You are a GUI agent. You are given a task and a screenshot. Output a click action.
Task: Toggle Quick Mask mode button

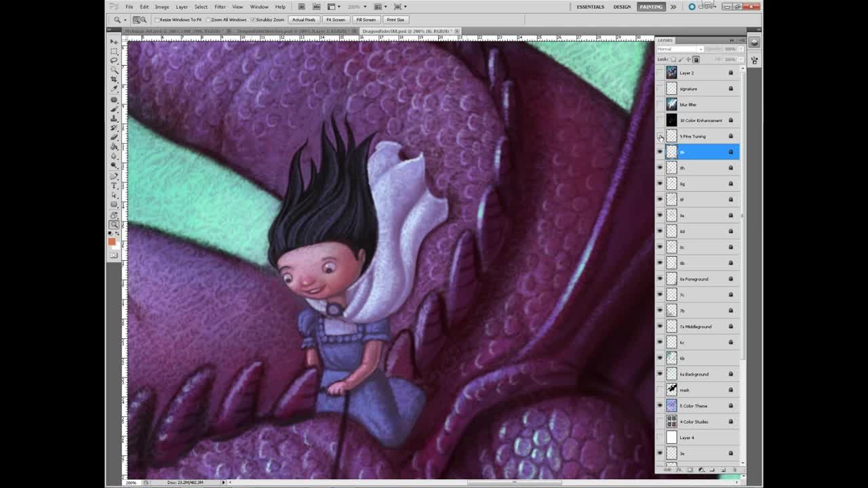click(114, 256)
